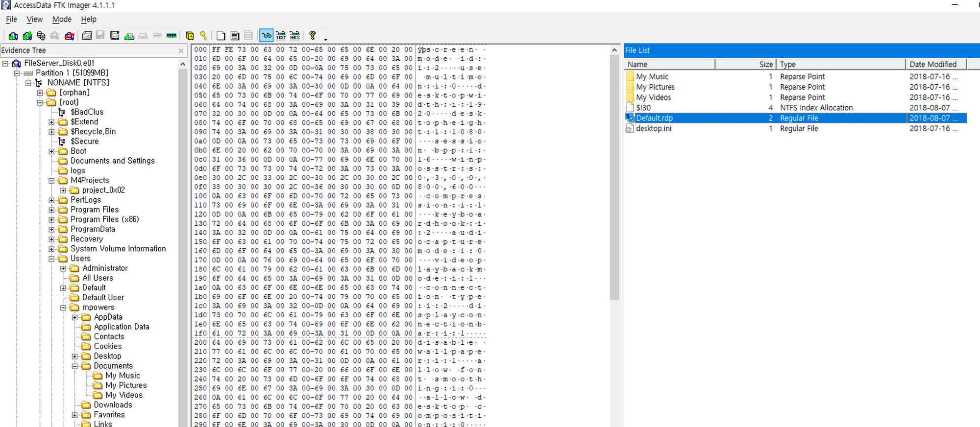Click the Obtain Protected Files safe icon
Image resolution: width=980 pixels, height=427 pixels.
click(190, 36)
